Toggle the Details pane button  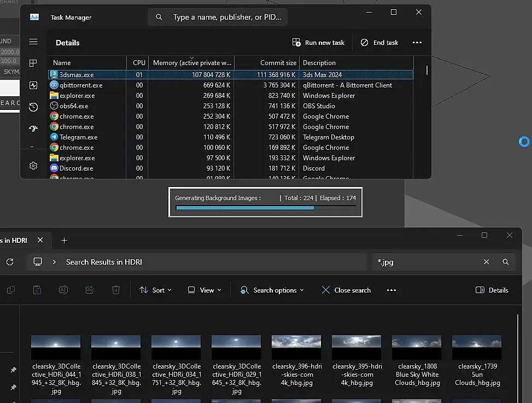pos(492,290)
